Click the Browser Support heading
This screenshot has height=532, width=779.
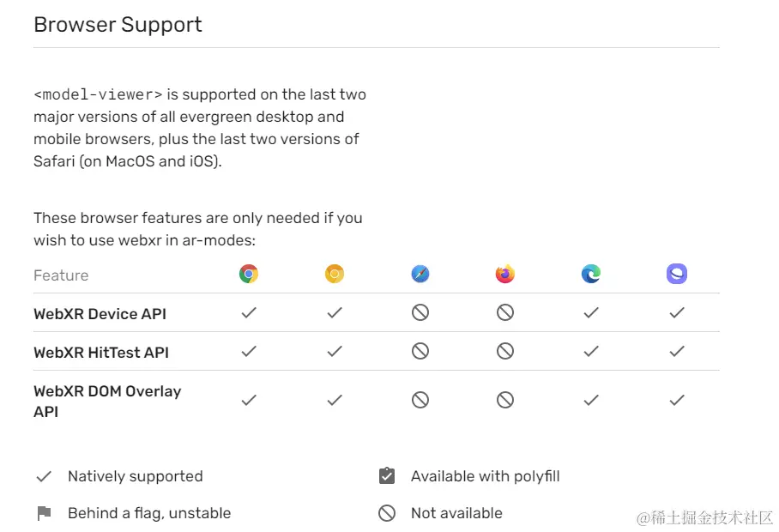[x=118, y=25]
